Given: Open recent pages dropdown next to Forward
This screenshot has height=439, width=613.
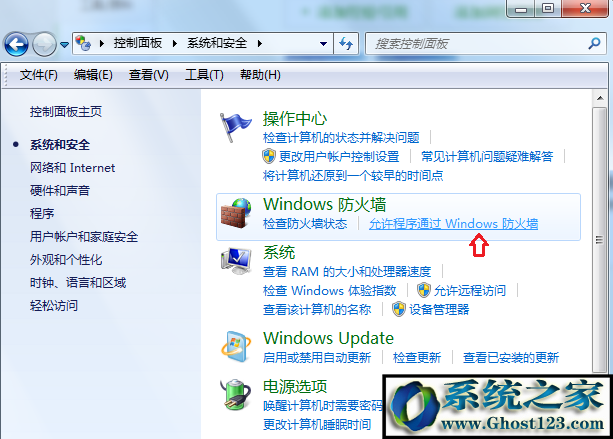Looking at the screenshot, I should (65, 45).
